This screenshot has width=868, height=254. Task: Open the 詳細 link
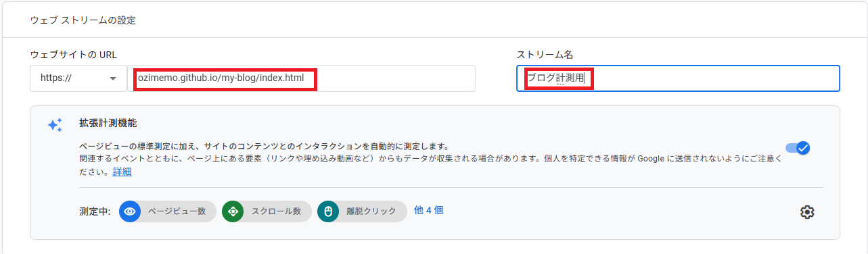coord(122,172)
